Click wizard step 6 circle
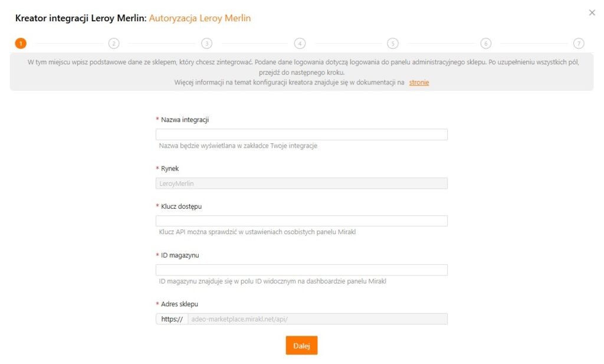This screenshot has width=604, height=364. point(485,43)
